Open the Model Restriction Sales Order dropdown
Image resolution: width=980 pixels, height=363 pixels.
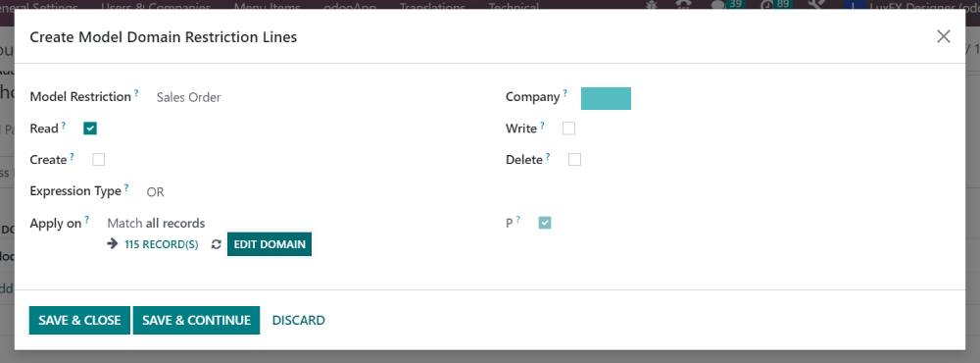(189, 98)
